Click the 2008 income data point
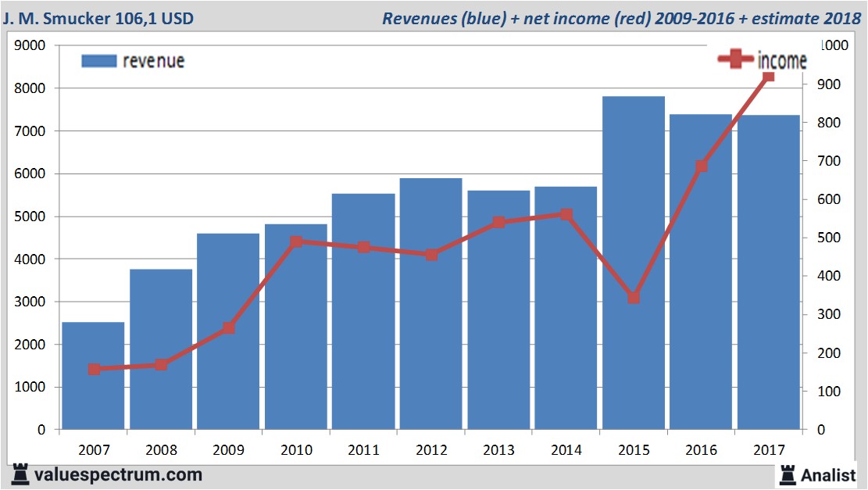Screen dimensions: 868x490 [161, 364]
